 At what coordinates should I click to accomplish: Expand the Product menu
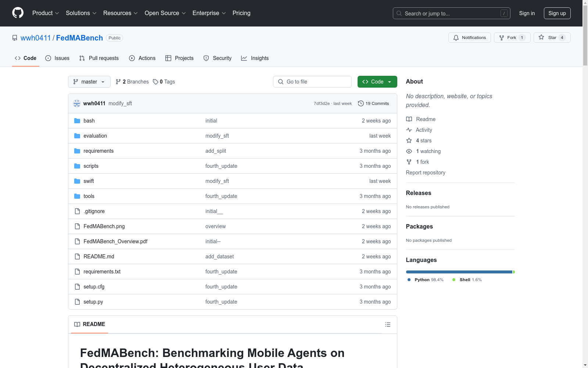point(46,13)
